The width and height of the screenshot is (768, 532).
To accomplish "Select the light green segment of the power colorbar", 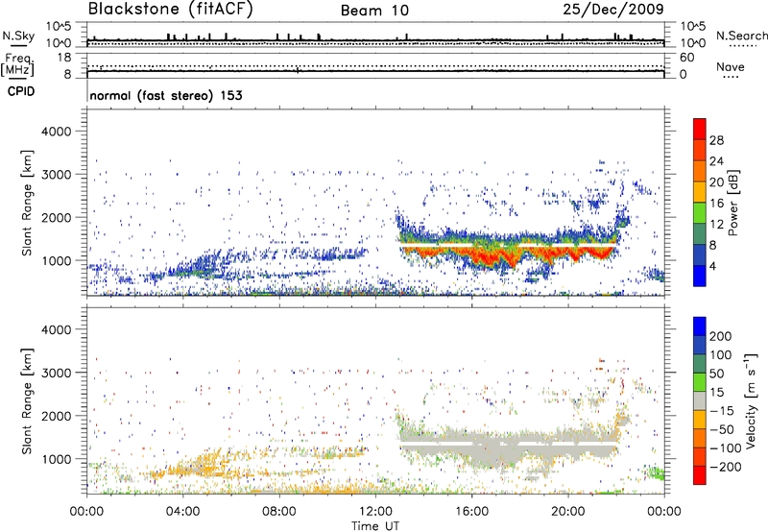I will click(700, 212).
